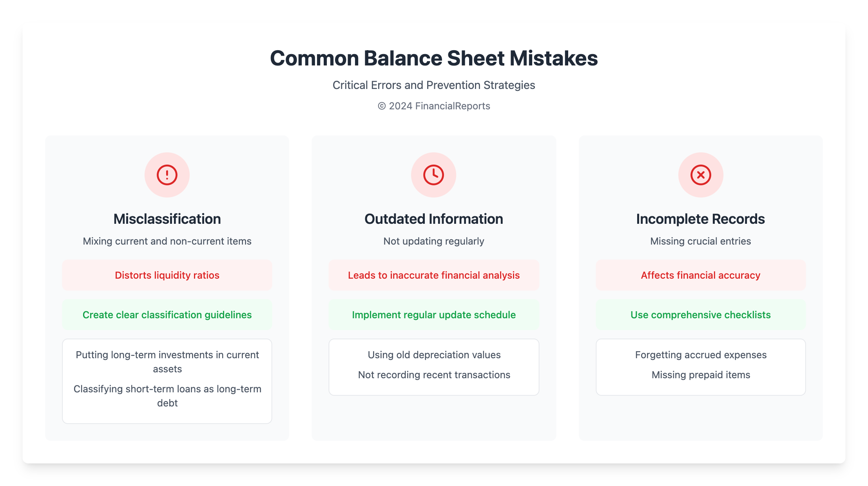Click the 'Outdated Information' card heading
Viewport: 868px width, 486px height.
point(434,219)
